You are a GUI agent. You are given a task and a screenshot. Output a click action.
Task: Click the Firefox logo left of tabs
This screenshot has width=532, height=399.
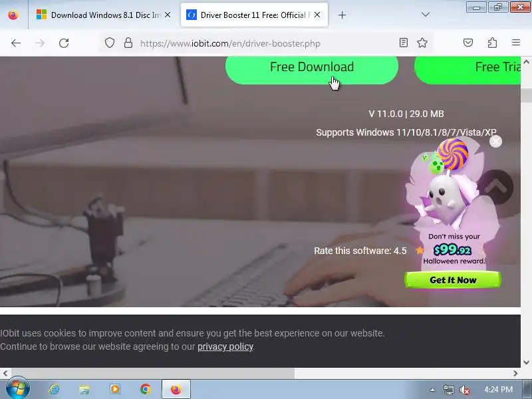point(13,15)
